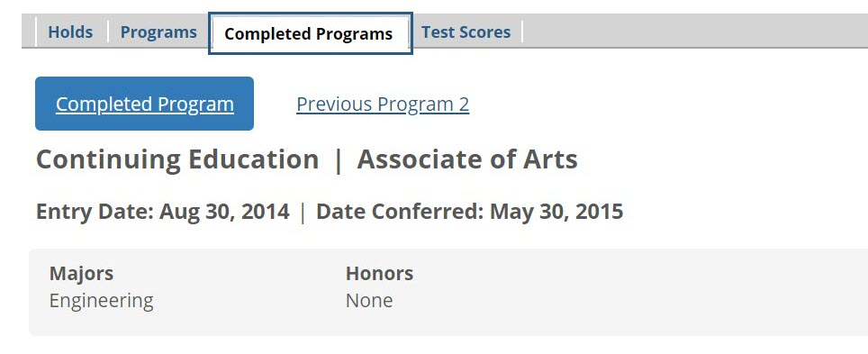
Task: Click the Continuing Education heading text
Action: click(177, 159)
